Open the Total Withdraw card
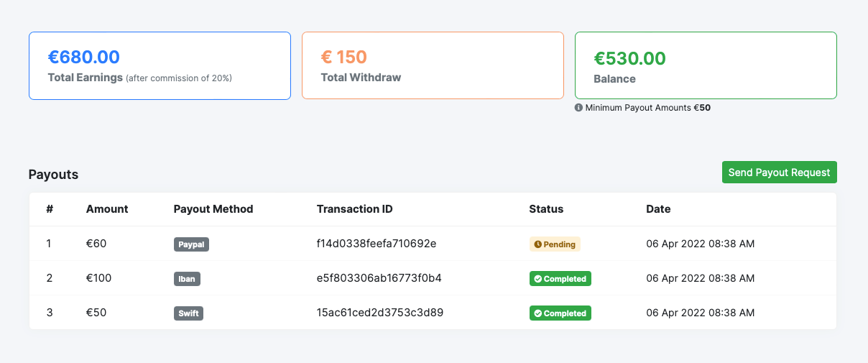This screenshot has height=363, width=868. tap(433, 65)
